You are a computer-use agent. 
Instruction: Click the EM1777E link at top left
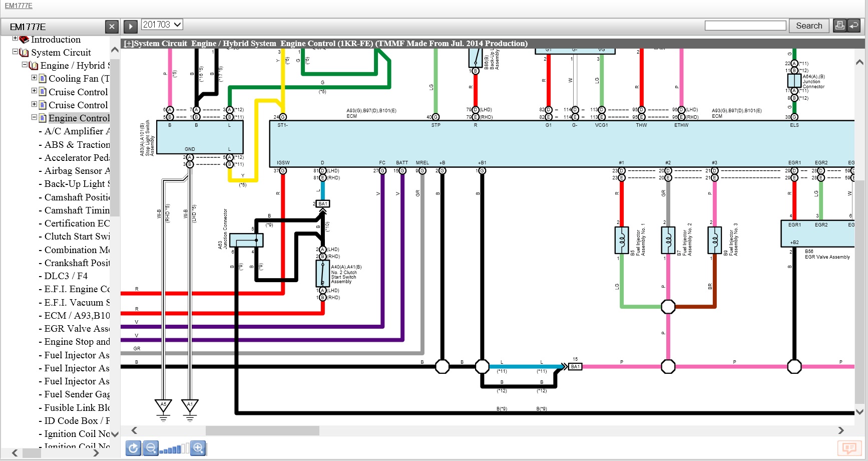[19, 6]
